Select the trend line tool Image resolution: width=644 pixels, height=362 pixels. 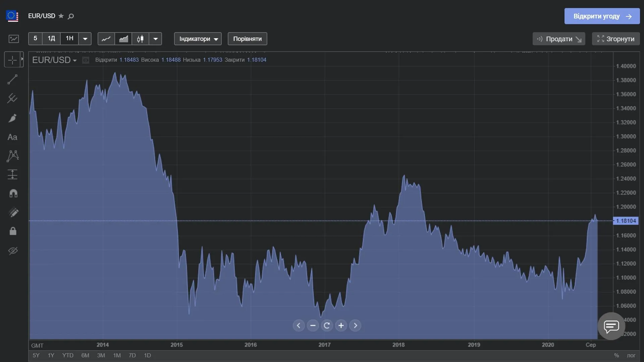(x=12, y=79)
